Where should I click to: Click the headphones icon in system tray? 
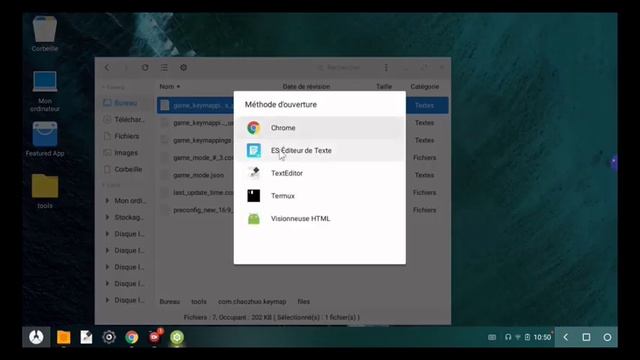[x=508, y=337]
